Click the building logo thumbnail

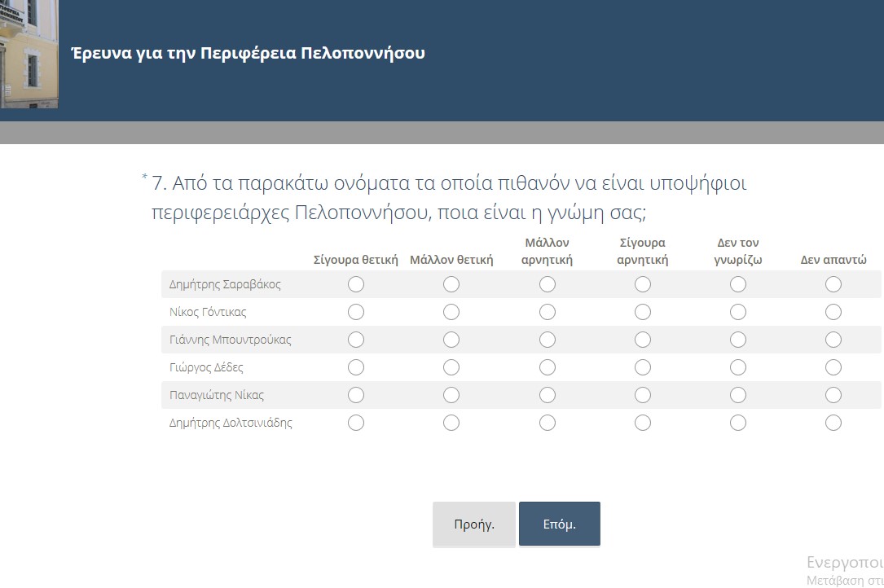29,54
